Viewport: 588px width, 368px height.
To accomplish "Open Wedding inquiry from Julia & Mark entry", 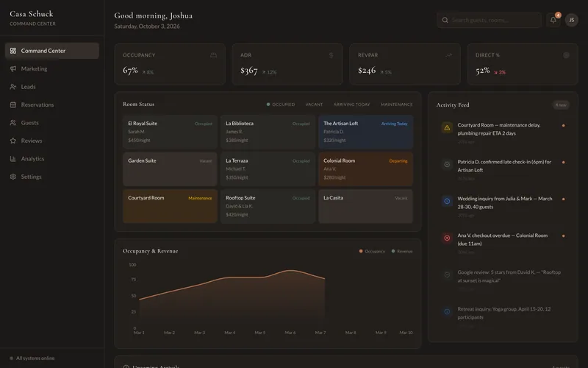I will (x=503, y=207).
